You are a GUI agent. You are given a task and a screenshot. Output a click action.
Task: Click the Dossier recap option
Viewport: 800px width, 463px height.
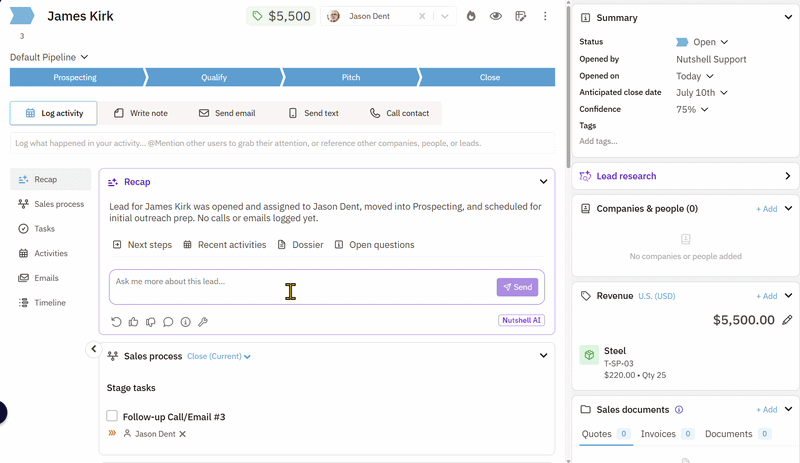coord(301,245)
